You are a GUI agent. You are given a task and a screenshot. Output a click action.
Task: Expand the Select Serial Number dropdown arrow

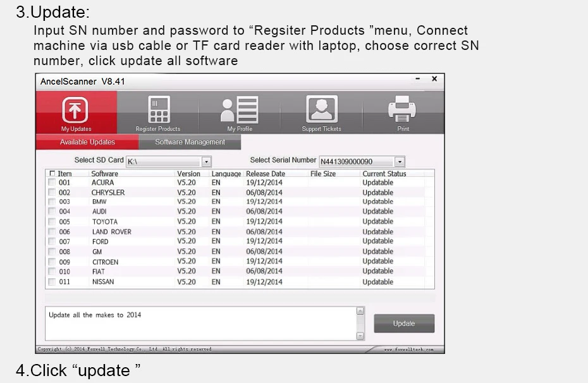click(400, 162)
